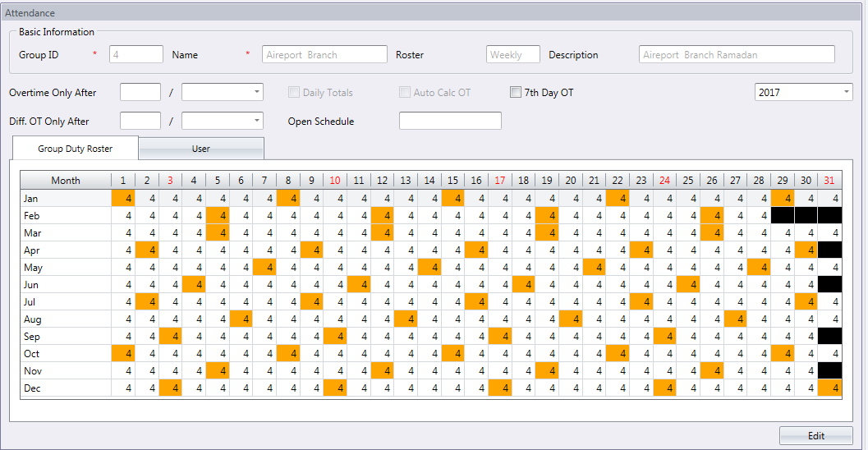Select the orange Jul day 30 cell
Image resolution: width=868 pixels, height=450 pixels.
click(806, 301)
